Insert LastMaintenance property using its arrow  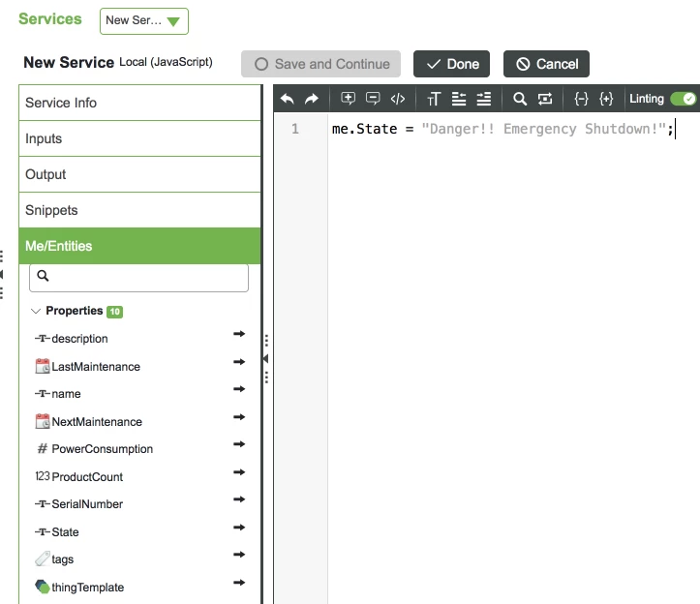point(239,362)
